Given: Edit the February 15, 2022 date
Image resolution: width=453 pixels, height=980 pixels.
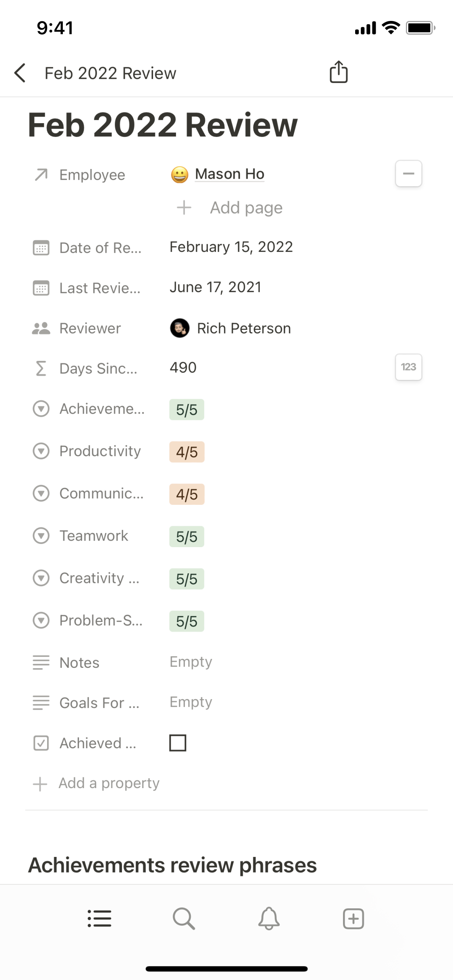Looking at the screenshot, I should tap(231, 247).
